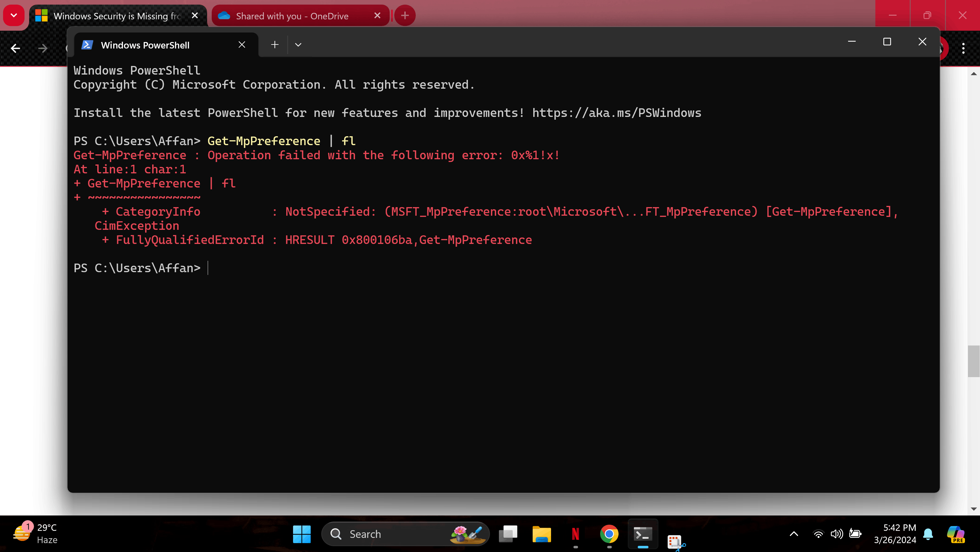The image size is (980, 552).
Task: Open the browser tab search dropdown
Action: [x=14, y=16]
